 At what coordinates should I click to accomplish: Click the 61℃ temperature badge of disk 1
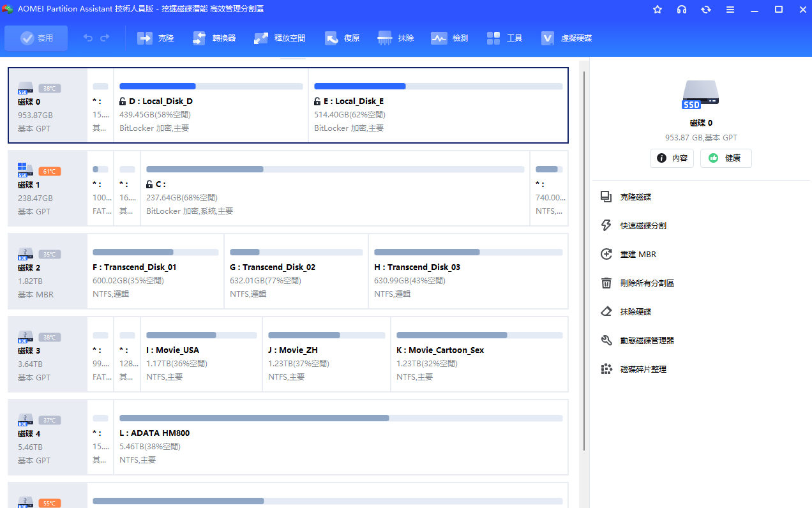click(x=50, y=172)
